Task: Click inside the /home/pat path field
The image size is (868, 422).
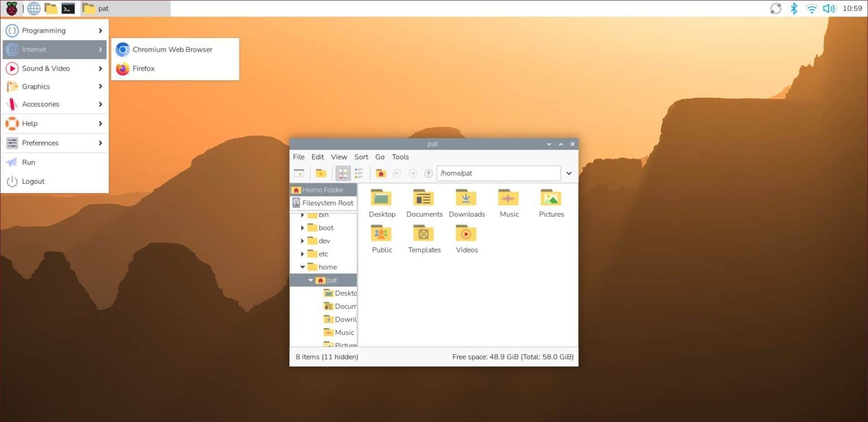Action: (x=497, y=173)
